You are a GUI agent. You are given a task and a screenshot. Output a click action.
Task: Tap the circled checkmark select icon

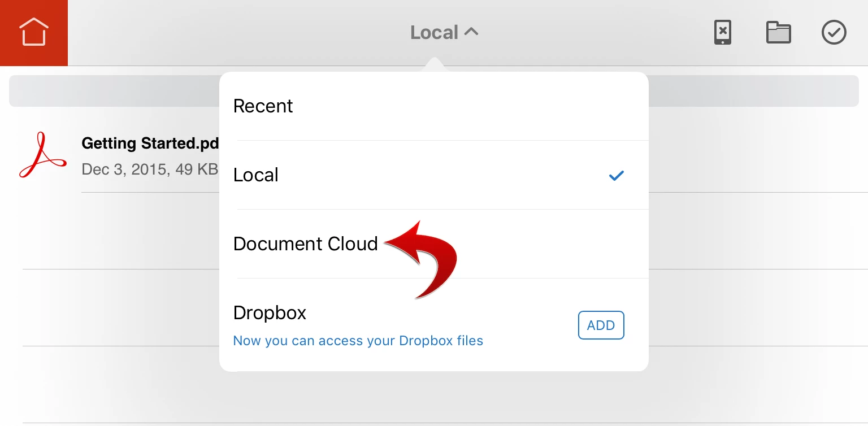(x=834, y=32)
